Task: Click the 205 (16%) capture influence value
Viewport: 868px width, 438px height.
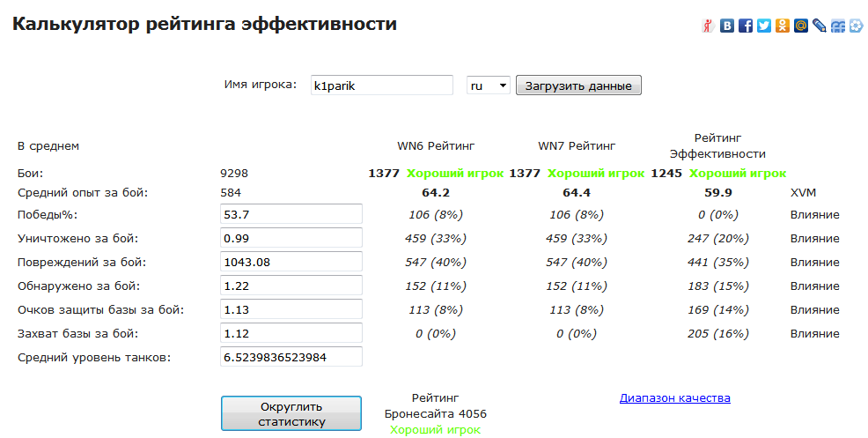Action: [x=718, y=334]
